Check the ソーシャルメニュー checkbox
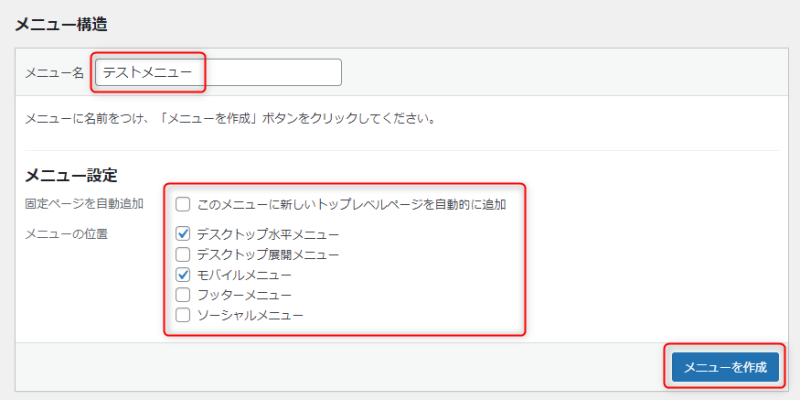This screenshot has height=400, width=800. (183, 315)
